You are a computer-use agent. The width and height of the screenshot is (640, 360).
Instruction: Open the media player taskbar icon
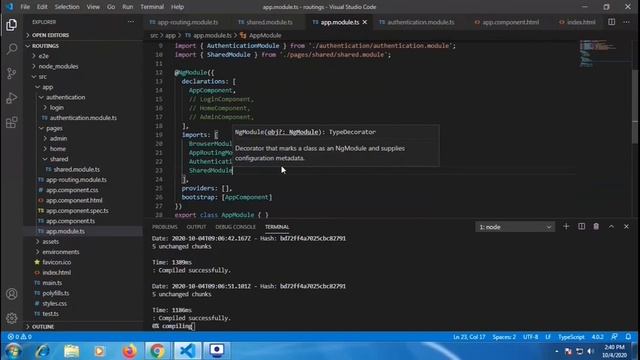100,351
